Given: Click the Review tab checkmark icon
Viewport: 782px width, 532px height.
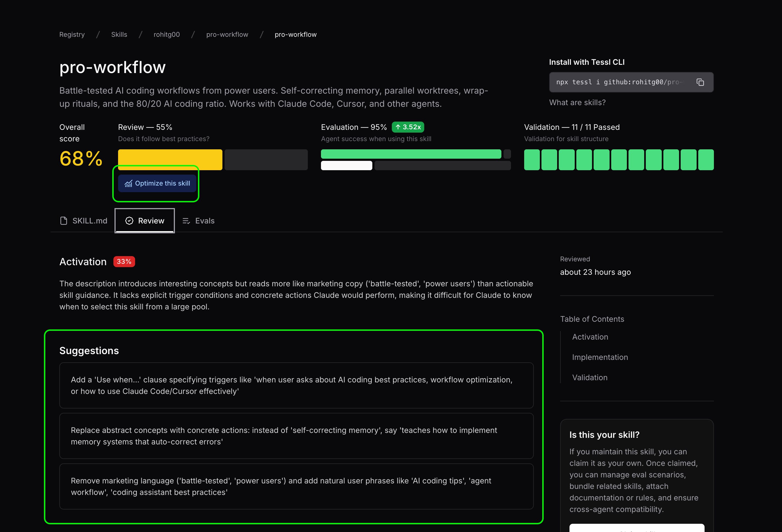Looking at the screenshot, I should (x=129, y=221).
